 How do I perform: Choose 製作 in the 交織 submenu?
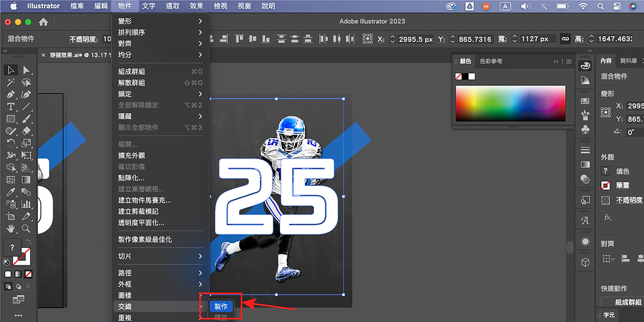[x=221, y=306]
